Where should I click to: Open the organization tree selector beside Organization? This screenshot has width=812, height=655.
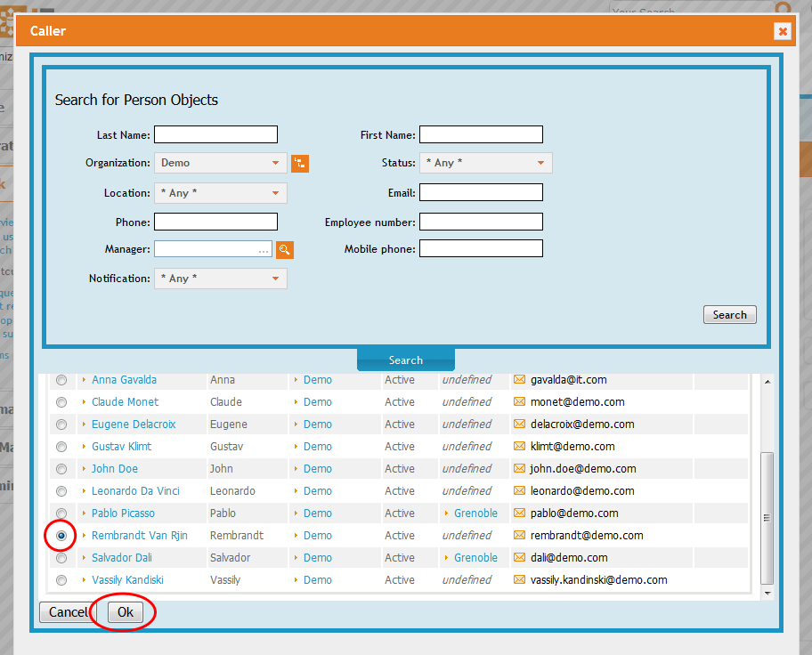pos(300,163)
